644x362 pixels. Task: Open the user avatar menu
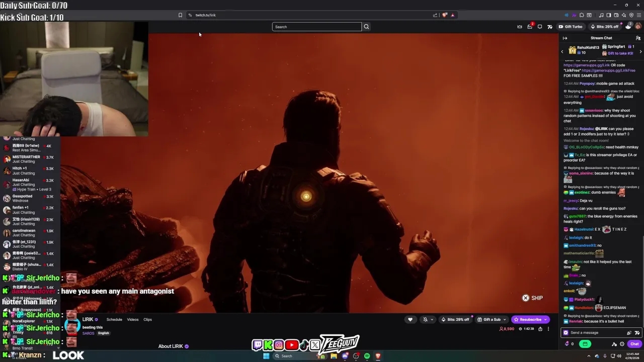[638, 26]
